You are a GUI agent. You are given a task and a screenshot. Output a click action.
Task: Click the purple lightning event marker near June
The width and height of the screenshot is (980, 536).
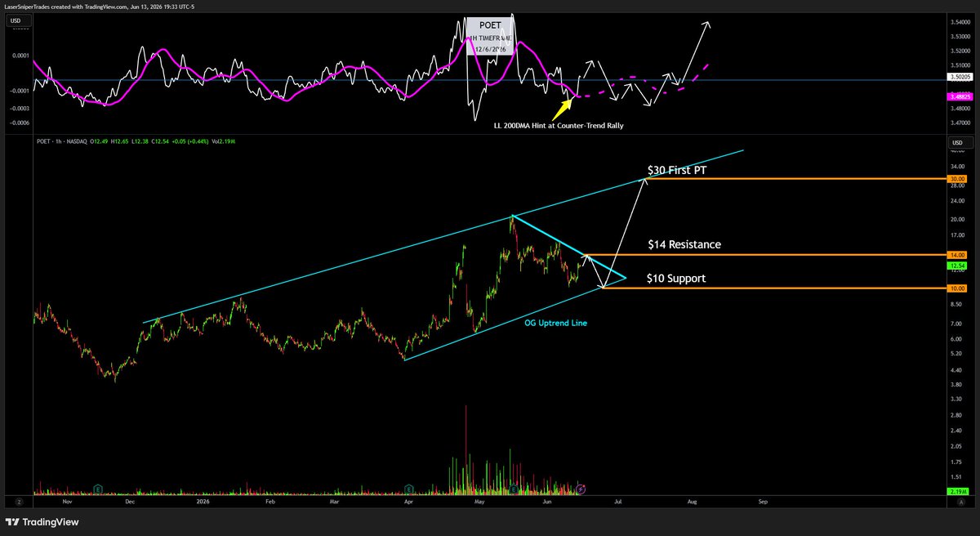581,488
